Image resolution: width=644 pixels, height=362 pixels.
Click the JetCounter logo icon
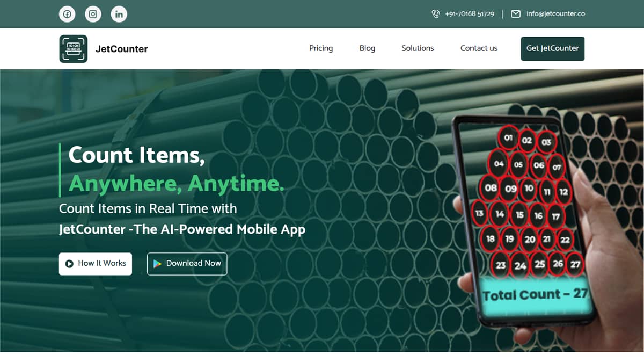pos(73,49)
